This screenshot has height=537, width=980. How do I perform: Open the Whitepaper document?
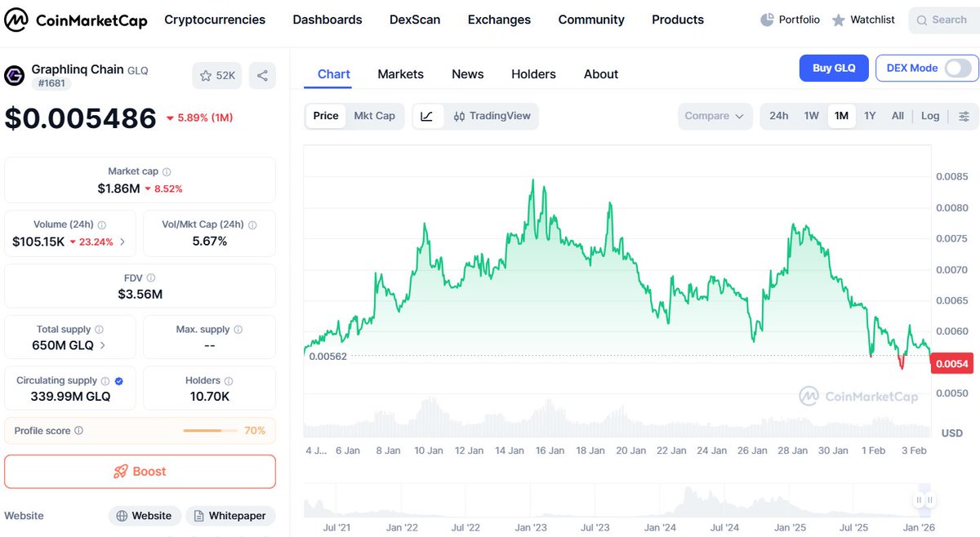230,516
